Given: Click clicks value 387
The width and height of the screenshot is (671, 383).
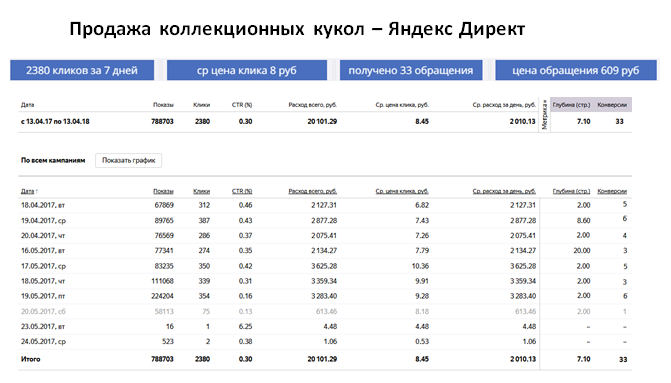Looking at the screenshot, I should click(204, 221).
